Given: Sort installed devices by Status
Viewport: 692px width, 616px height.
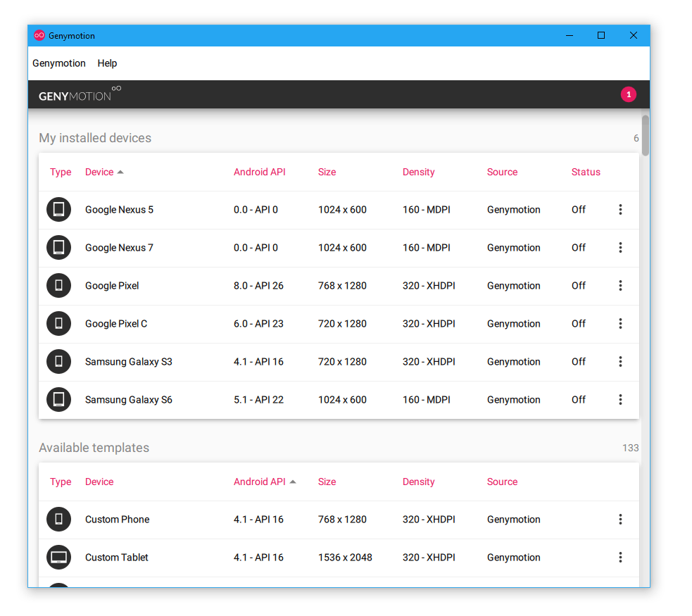Looking at the screenshot, I should coord(586,172).
